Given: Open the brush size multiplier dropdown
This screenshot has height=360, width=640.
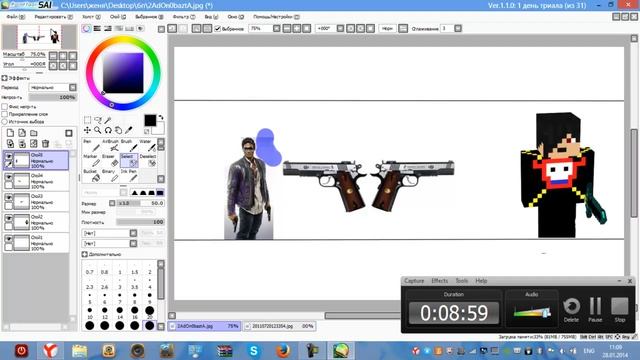Looking at the screenshot, I should click(x=112, y=203).
